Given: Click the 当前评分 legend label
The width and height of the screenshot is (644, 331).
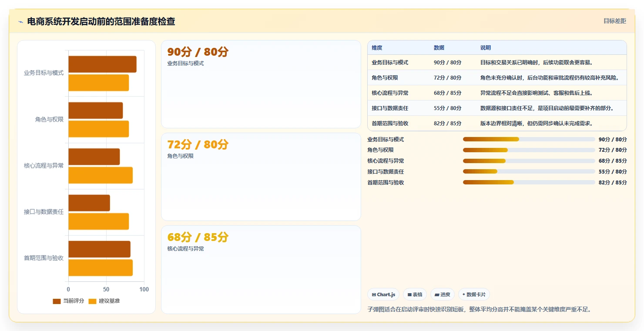Looking at the screenshot, I should (74, 301).
